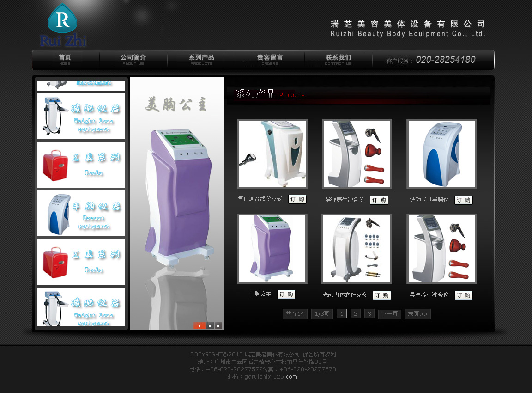
Task: Open the 丰胸仪器 Breast equipment category
Action: click(81, 213)
